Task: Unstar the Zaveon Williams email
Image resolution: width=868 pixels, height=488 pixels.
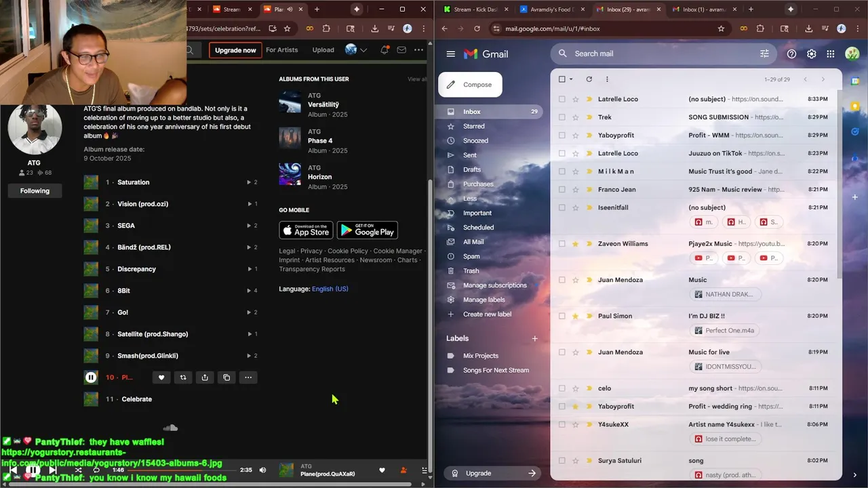Action: point(576,244)
